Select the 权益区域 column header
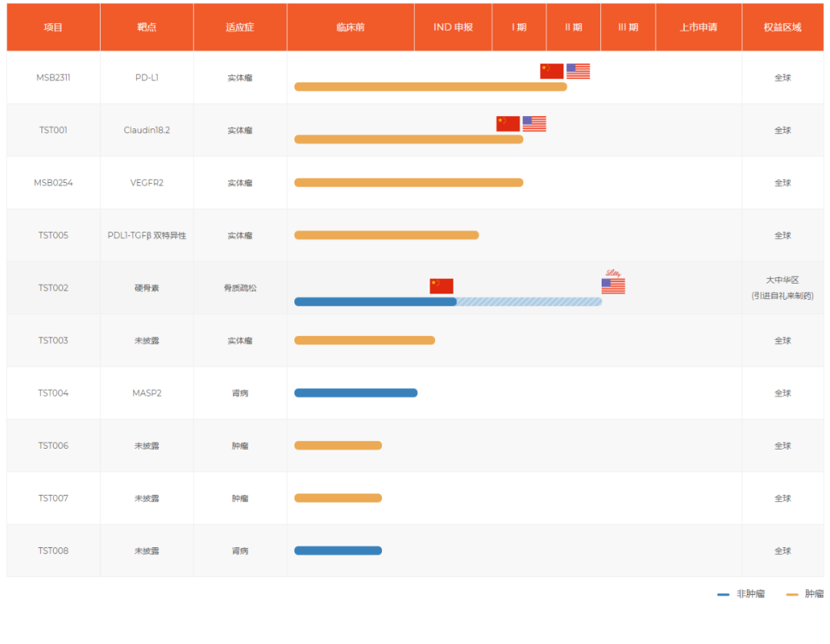Image resolution: width=830 pixels, height=644 pixels. click(782, 27)
